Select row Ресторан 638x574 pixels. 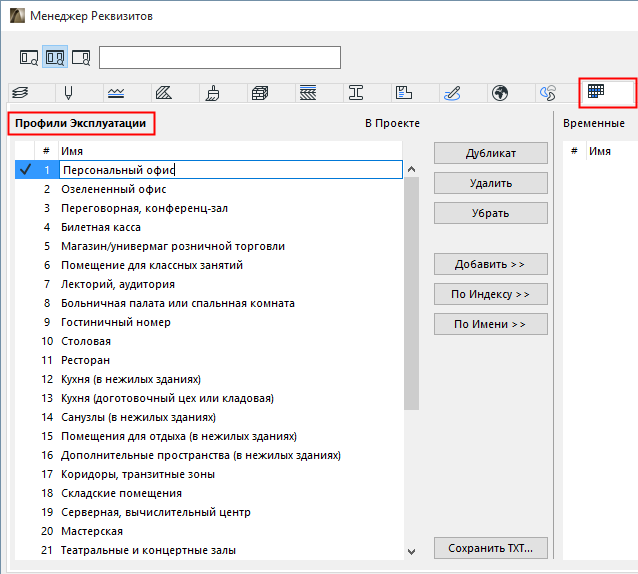[x=208, y=360]
